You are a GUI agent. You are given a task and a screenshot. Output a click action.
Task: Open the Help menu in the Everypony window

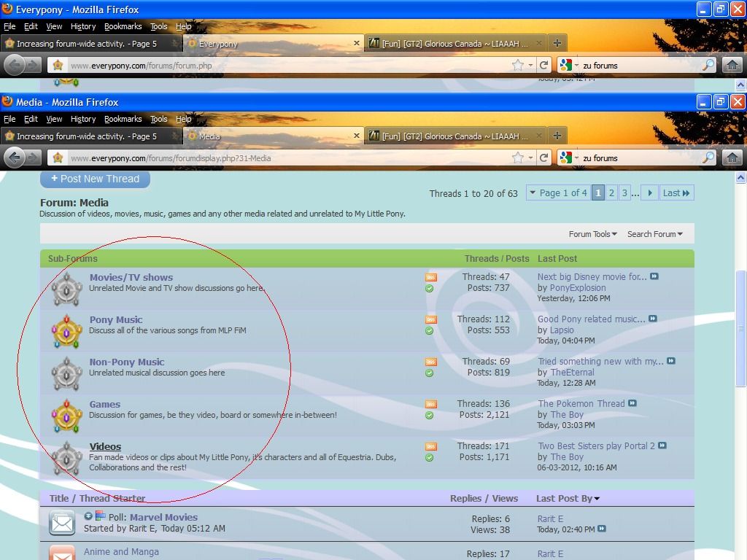pyautogui.click(x=183, y=26)
